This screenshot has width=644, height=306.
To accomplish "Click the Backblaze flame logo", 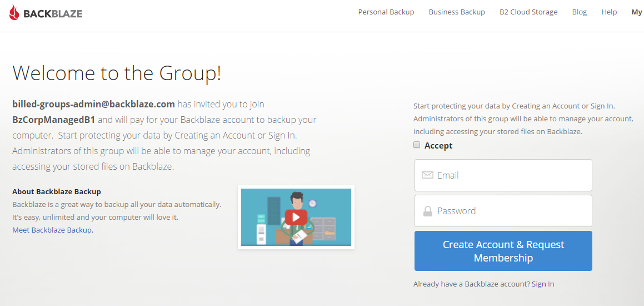I will 14,13.
